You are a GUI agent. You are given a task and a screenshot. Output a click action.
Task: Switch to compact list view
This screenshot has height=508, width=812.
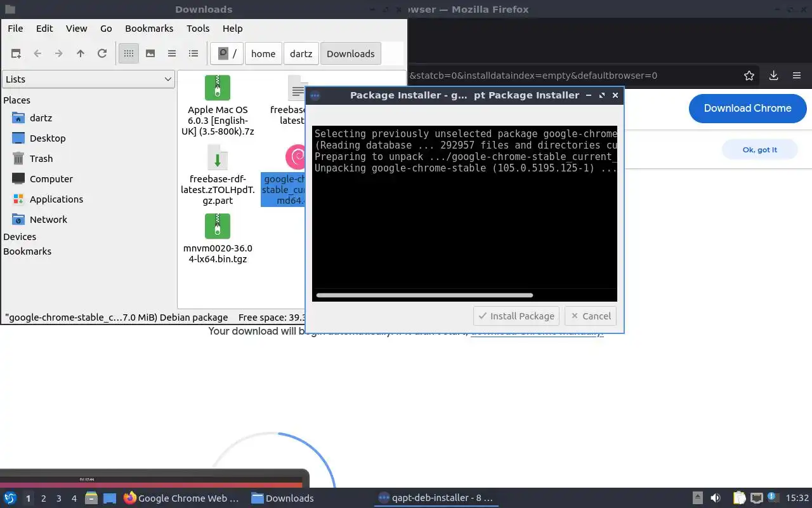[x=172, y=54]
